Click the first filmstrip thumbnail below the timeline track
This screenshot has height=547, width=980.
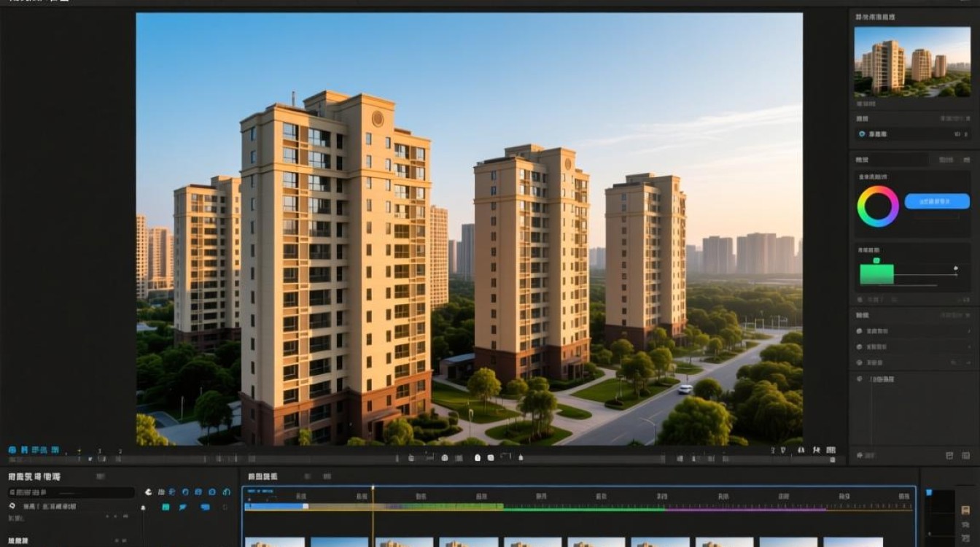(x=274, y=542)
